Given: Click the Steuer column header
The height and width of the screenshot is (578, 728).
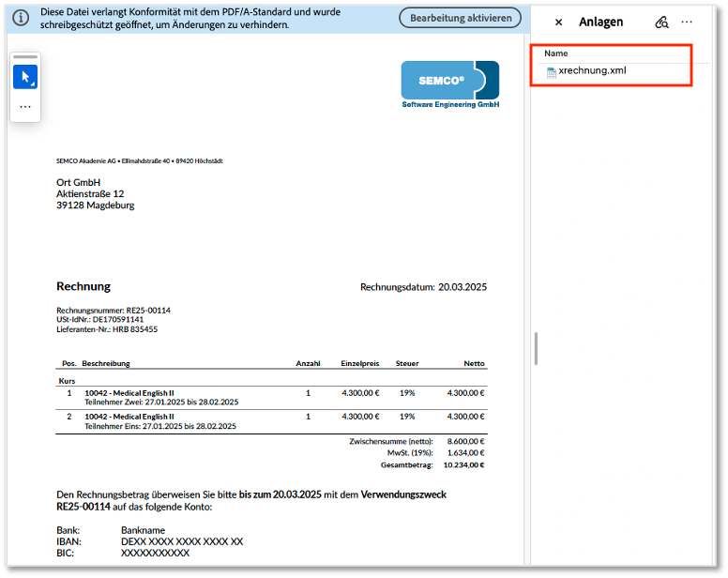Looking at the screenshot, I should coord(407,363).
